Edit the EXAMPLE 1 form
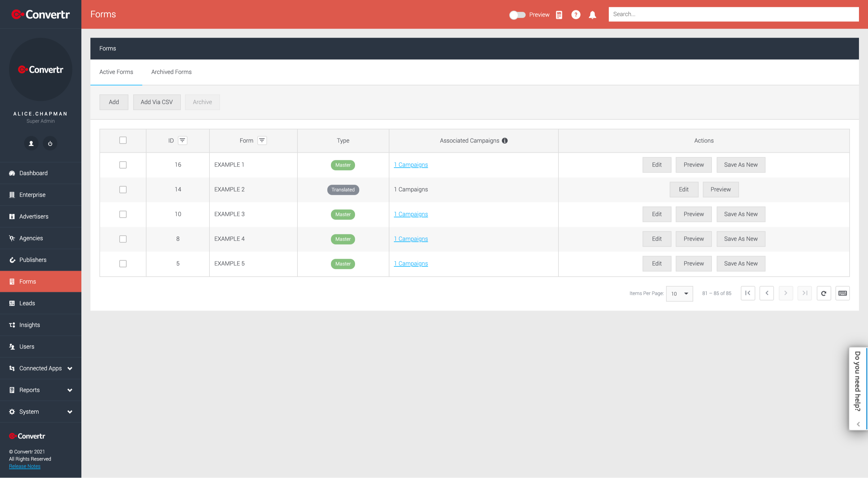868x478 pixels. [x=657, y=165]
